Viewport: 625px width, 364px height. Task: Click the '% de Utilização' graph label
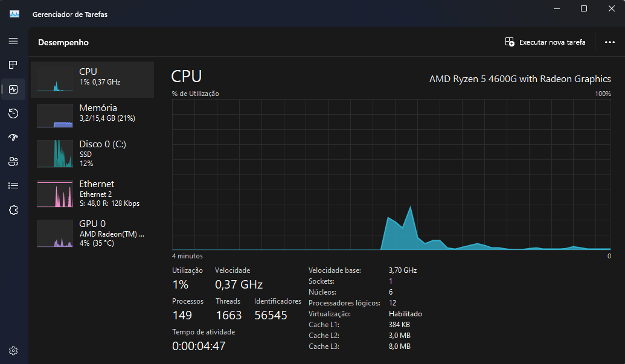coord(195,94)
